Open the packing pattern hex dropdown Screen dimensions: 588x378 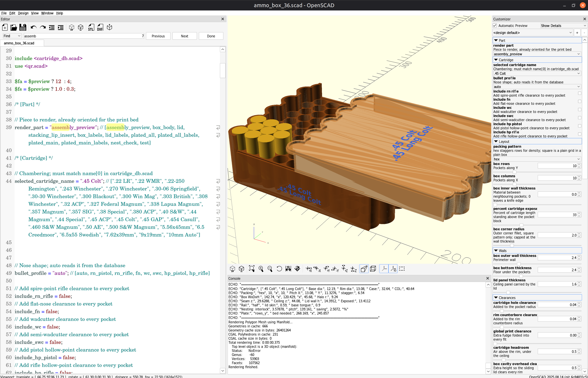tap(537, 159)
